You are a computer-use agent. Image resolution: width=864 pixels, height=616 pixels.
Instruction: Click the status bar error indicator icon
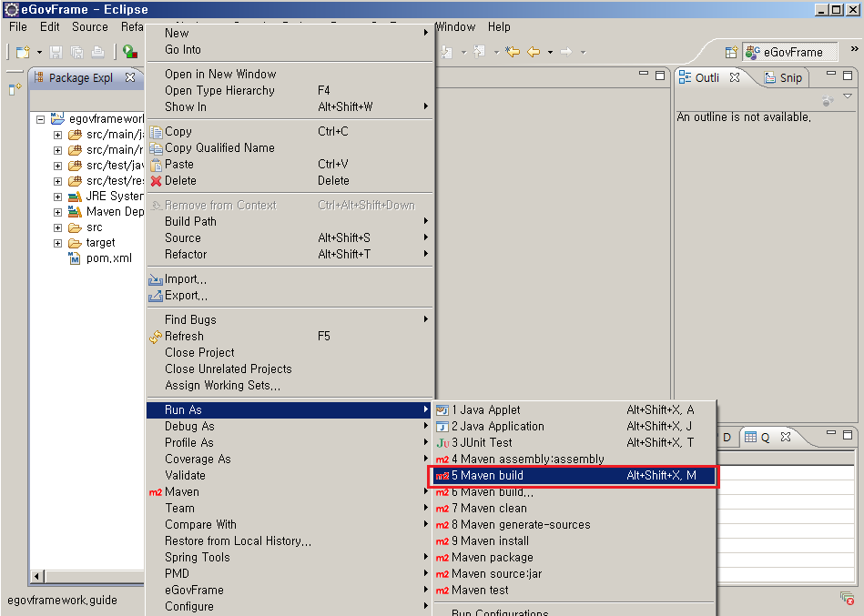coord(847,598)
